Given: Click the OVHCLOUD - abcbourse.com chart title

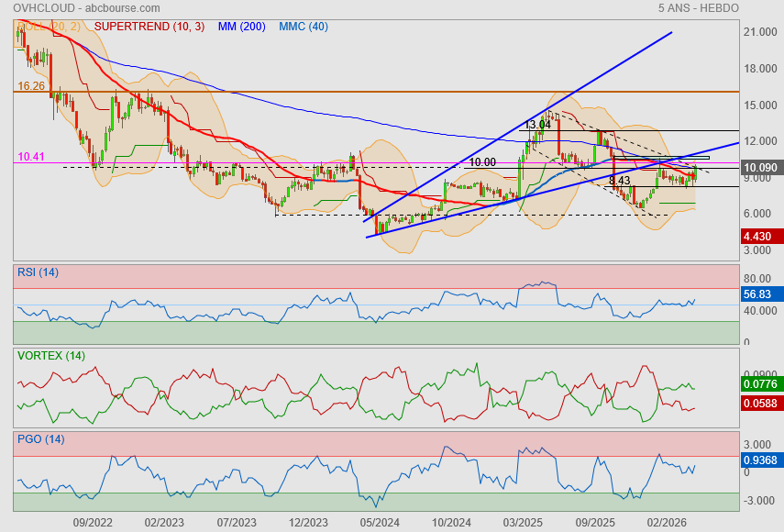Looking at the screenshot, I should point(86,8).
